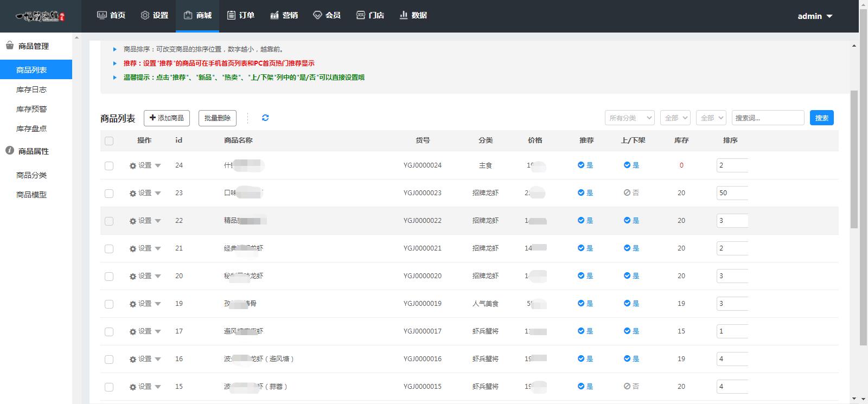The height and width of the screenshot is (404, 868).
Task: Check the checkbox for product id 17
Action: [109, 332]
